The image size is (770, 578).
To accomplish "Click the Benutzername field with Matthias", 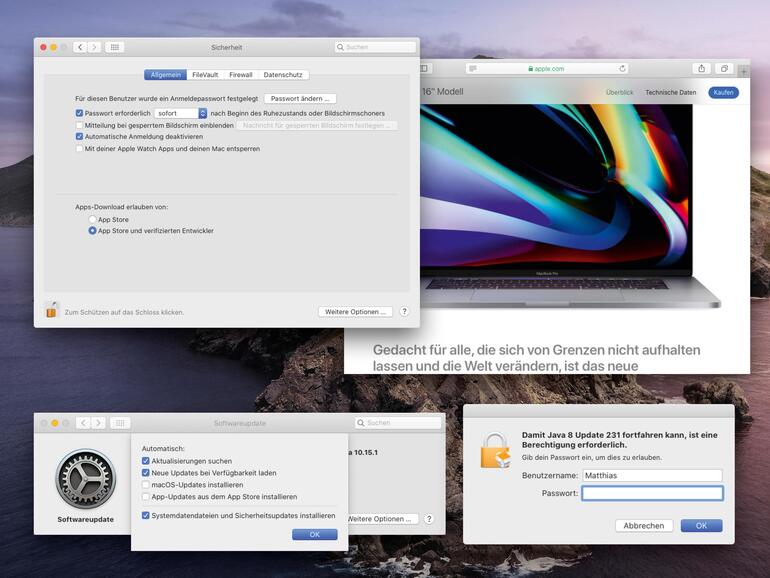I will 652,475.
